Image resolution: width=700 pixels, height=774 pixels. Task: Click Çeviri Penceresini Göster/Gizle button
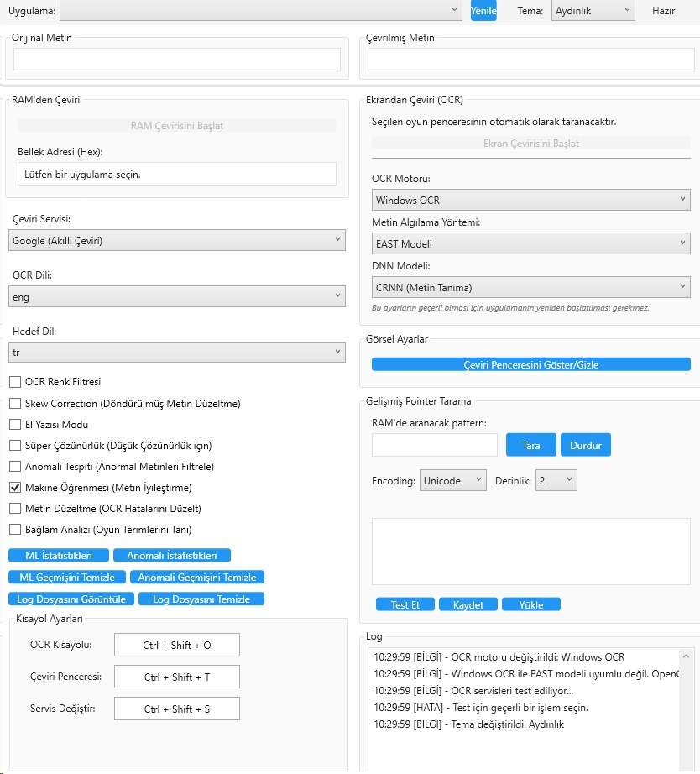click(530, 364)
